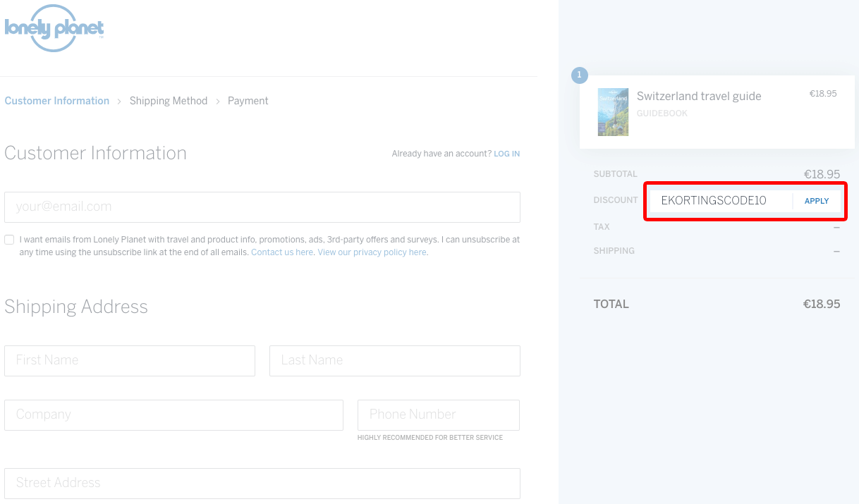Click the item price €18.95 in cart
859x504 pixels.
(823, 94)
